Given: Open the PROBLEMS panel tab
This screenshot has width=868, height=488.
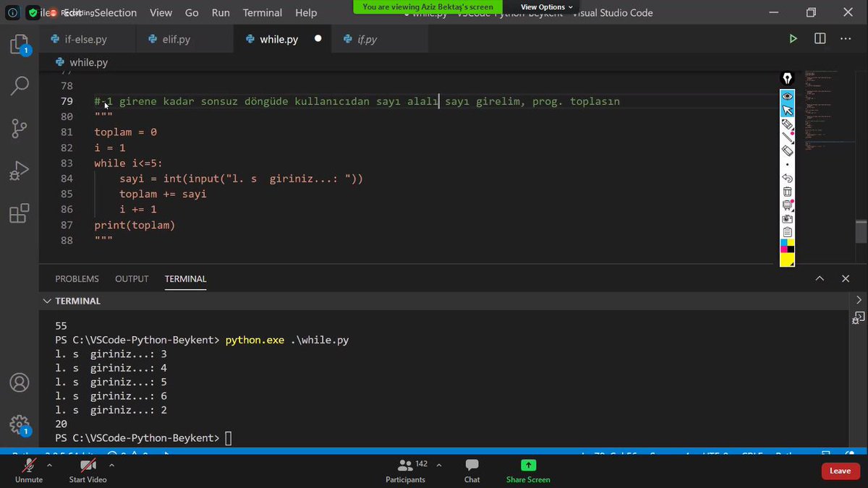Looking at the screenshot, I should click(77, 279).
